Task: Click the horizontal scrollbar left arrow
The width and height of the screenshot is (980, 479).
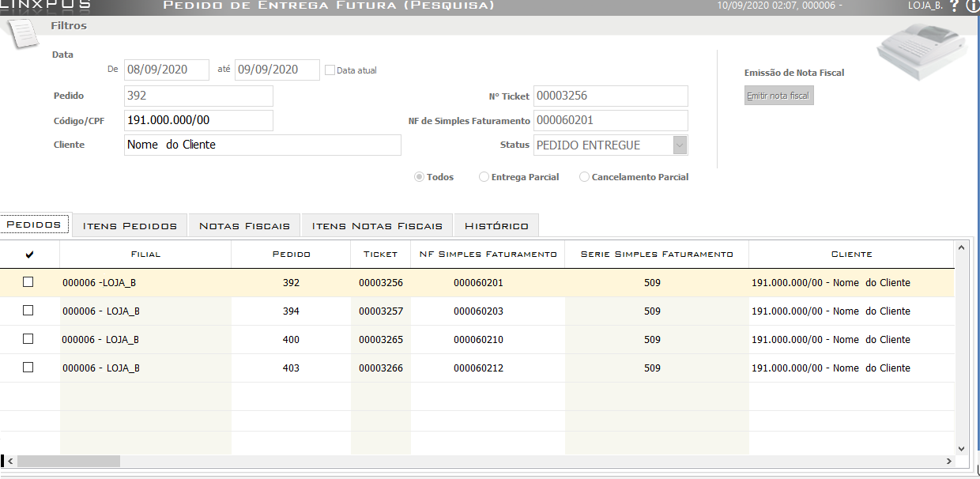Action: [x=9, y=461]
